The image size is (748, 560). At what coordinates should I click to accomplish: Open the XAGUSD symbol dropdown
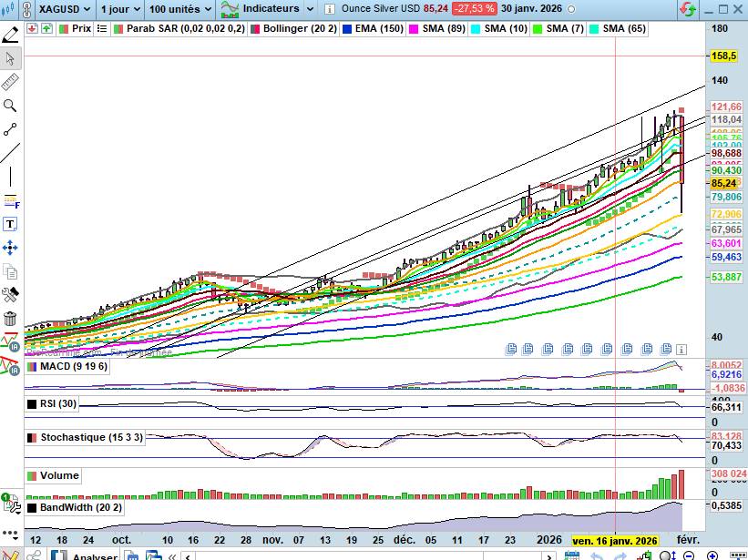pyautogui.click(x=64, y=8)
